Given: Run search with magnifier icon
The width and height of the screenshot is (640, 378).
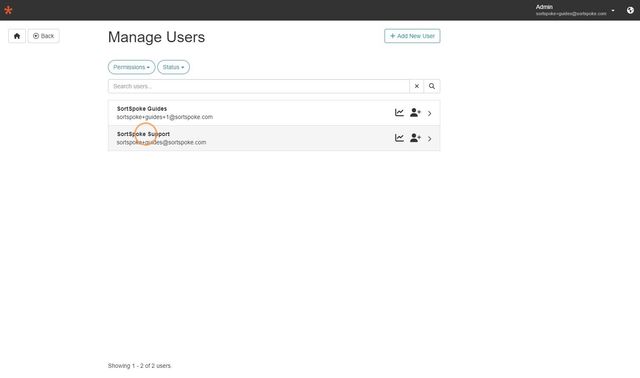Looking at the screenshot, I should (432, 86).
